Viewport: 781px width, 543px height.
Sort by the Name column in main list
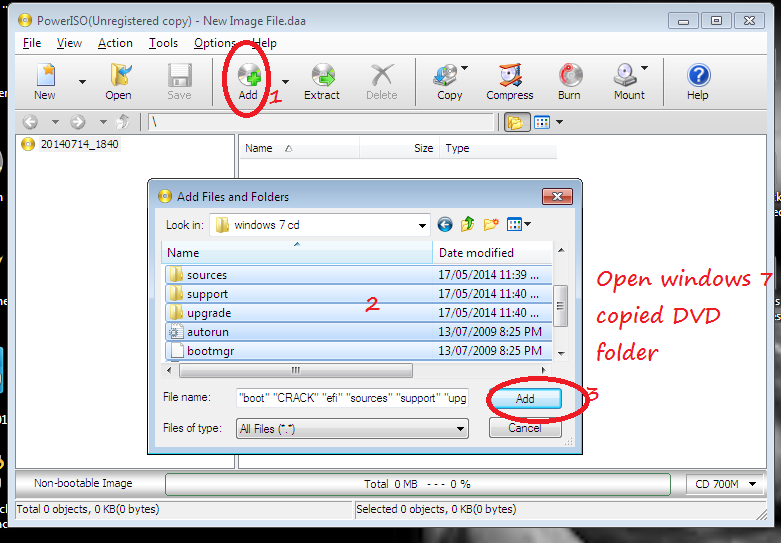(x=299, y=148)
